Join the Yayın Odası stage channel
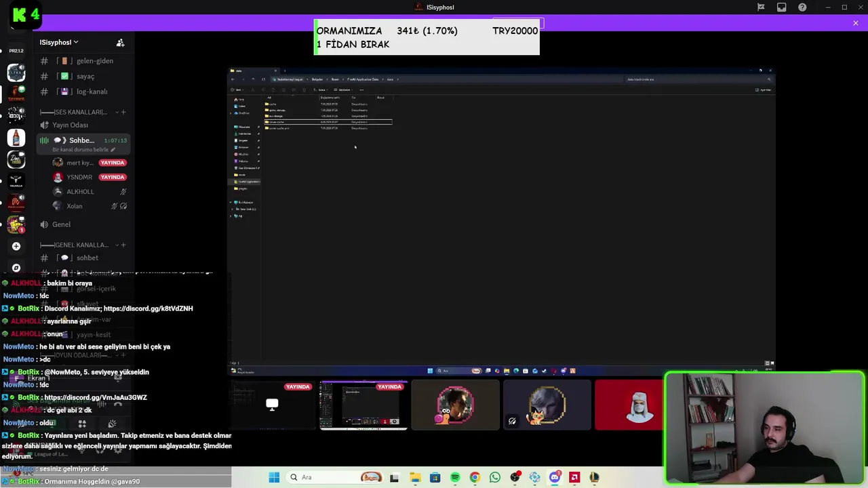Viewport: 868px width, 488px height. pos(71,125)
